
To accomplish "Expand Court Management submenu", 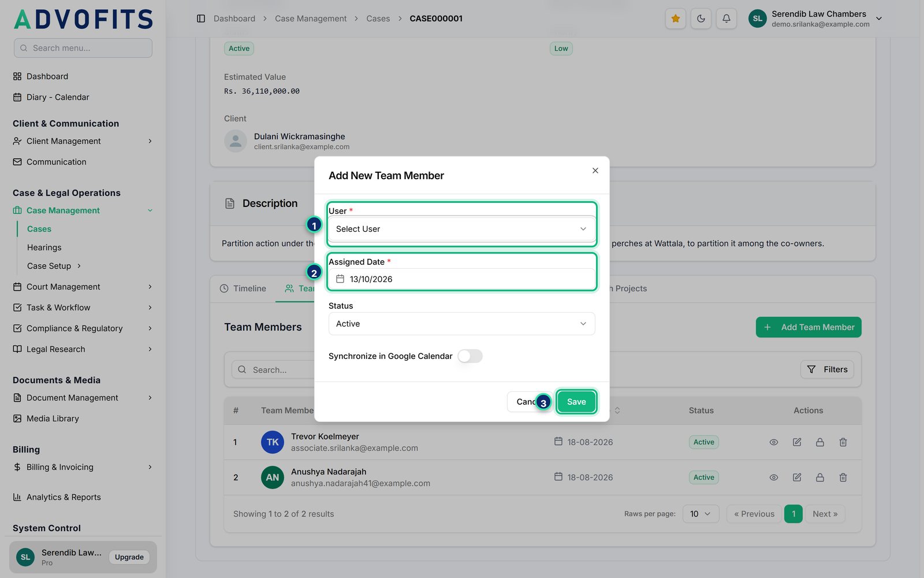I will click(x=83, y=287).
